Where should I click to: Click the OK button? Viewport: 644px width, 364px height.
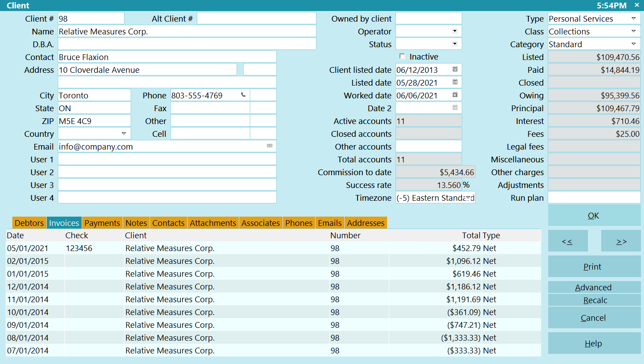(594, 215)
